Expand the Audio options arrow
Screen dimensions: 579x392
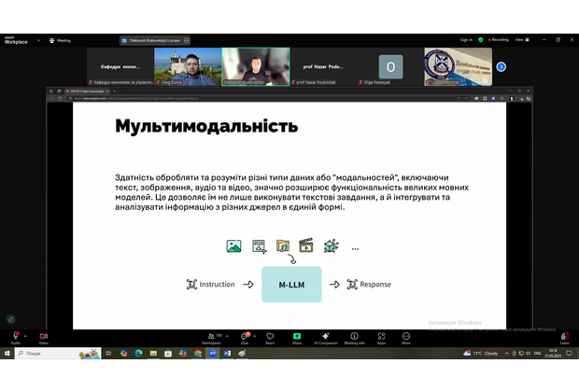click(x=25, y=336)
